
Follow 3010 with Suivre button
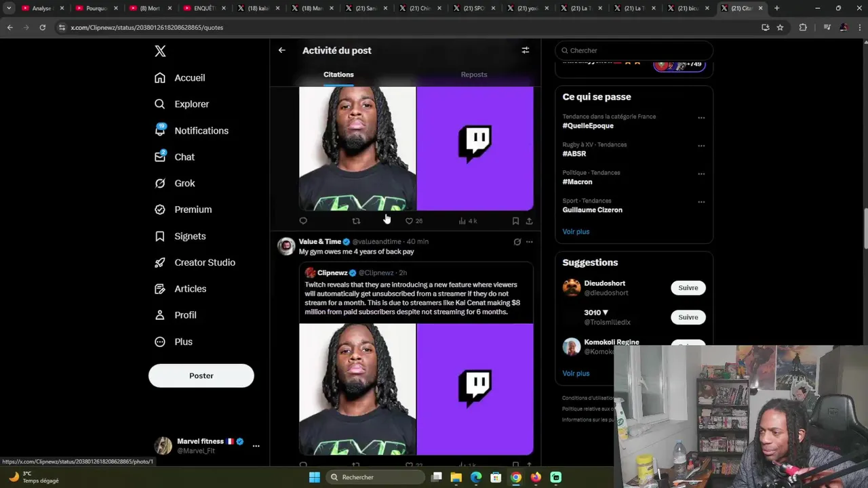pyautogui.click(x=688, y=317)
